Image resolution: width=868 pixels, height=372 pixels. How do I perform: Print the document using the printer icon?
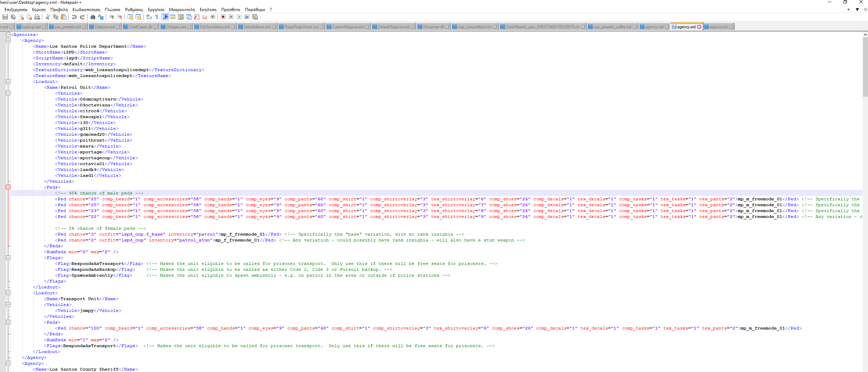click(x=37, y=17)
